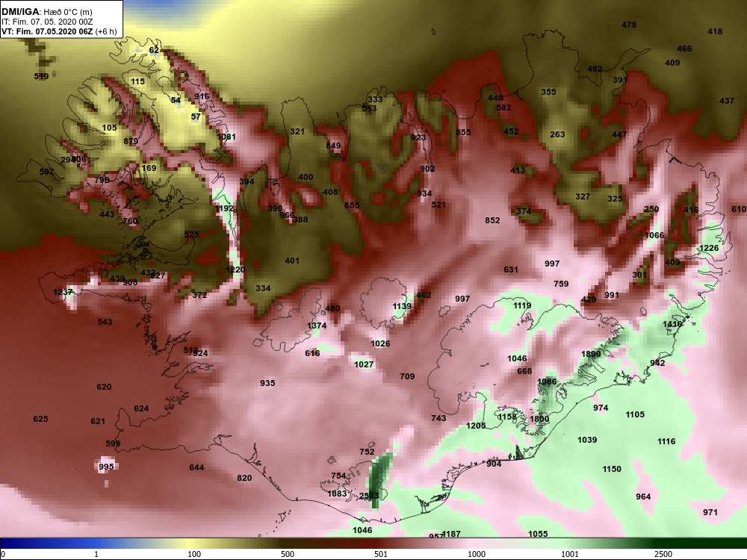This screenshot has height=560, width=747.
Task: Click the 519 value offshore northwest
Action: pos(41,76)
